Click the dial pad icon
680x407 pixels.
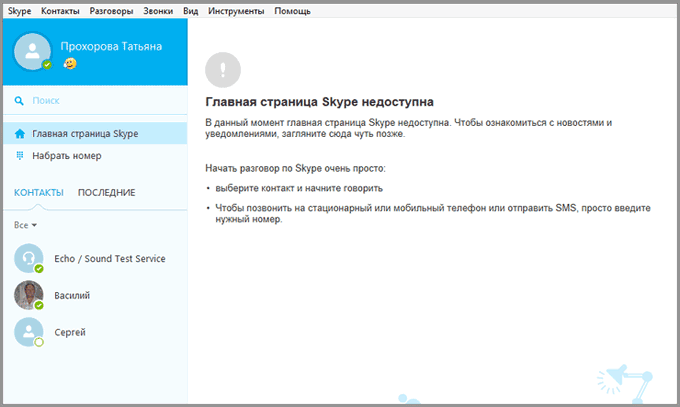(20, 155)
